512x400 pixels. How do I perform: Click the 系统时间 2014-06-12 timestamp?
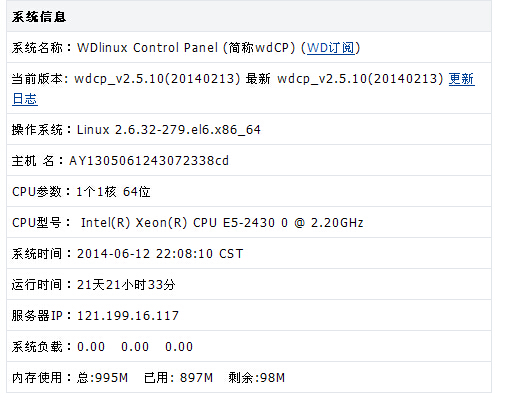pyautogui.click(x=160, y=254)
